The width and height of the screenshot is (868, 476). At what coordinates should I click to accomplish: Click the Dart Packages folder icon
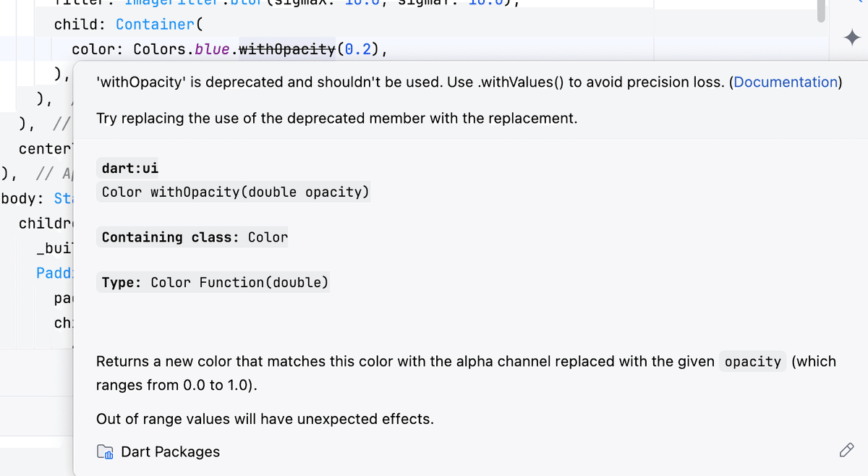click(106, 451)
